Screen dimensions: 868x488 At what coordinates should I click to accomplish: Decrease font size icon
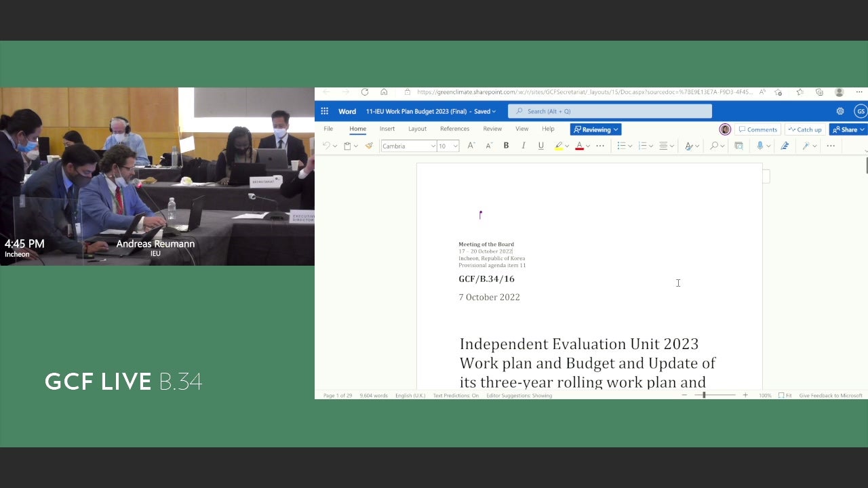[488, 146]
